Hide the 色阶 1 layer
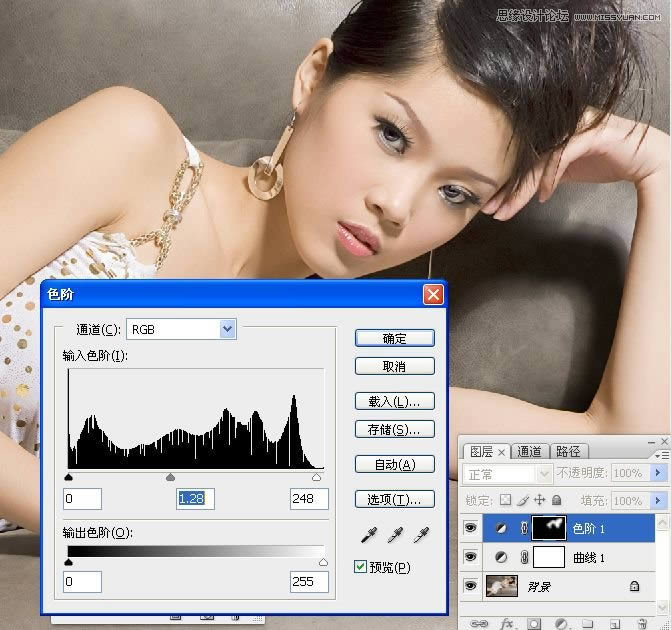The width and height of the screenshot is (671, 630). click(471, 528)
